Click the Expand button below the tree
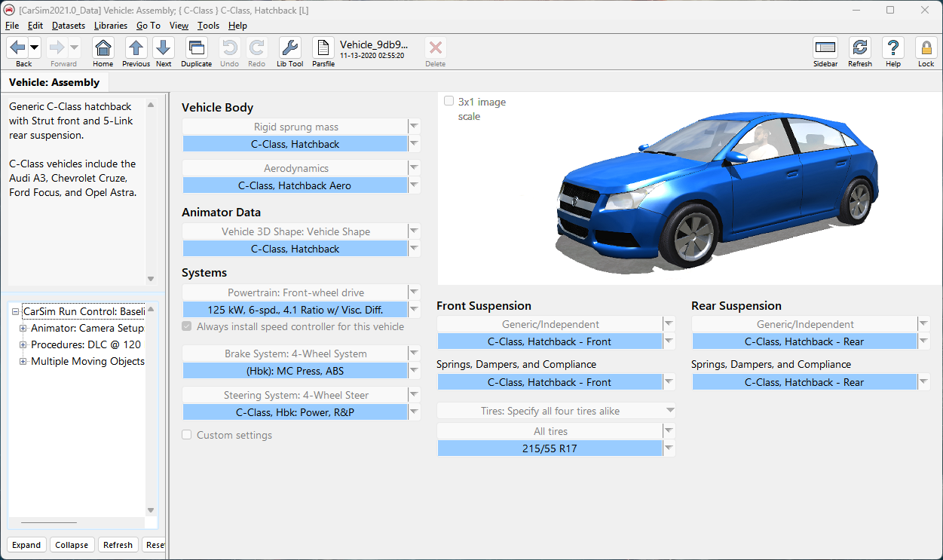This screenshot has width=943, height=560. (26, 545)
